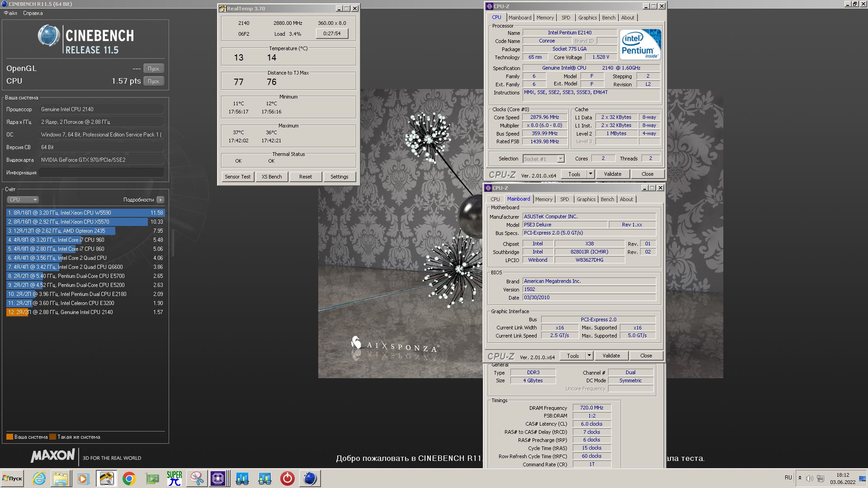Switch to Memory tab in upper CPU-Z
Viewport: 868px width, 488px height.
tap(545, 18)
